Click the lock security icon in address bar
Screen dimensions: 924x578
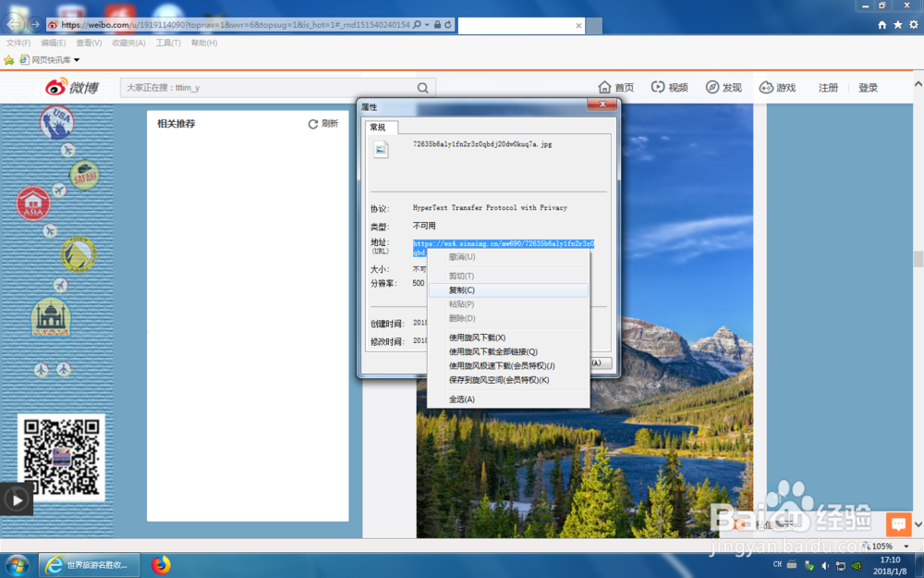[437, 25]
